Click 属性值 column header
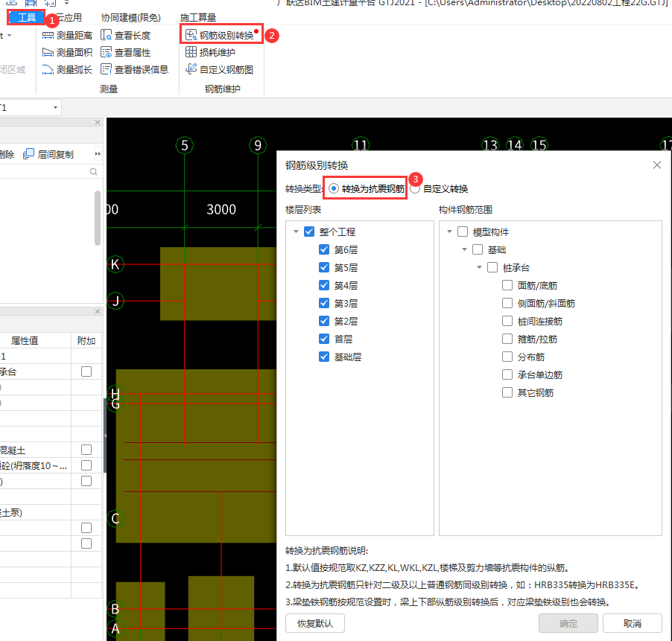The width and height of the screenshot is (672, 641). [x=25, y=340]
